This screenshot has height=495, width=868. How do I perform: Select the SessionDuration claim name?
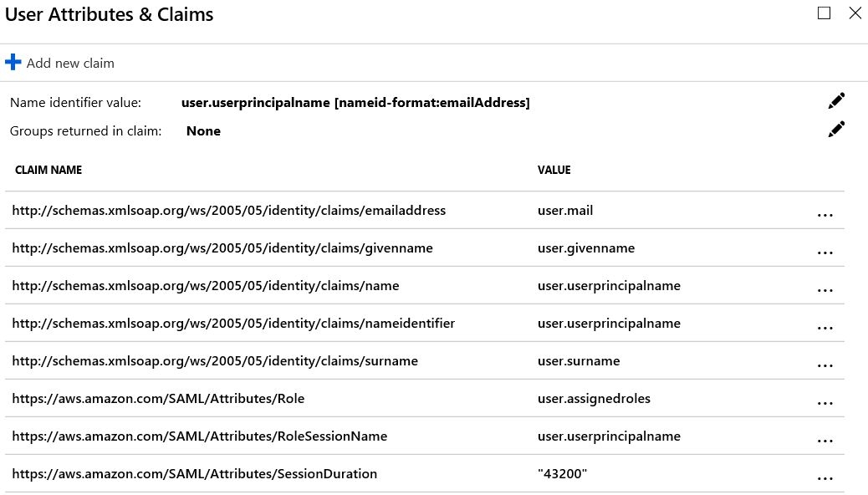(x=194, y=474)
